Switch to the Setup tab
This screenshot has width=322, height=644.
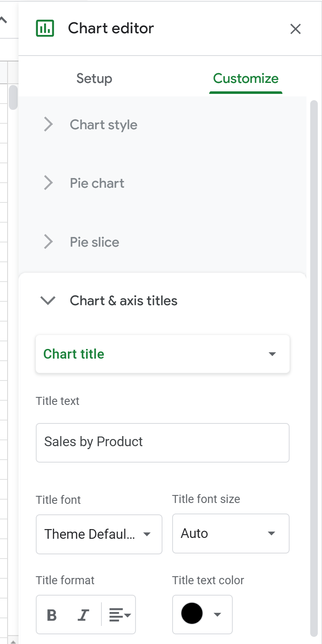point(94,79)
